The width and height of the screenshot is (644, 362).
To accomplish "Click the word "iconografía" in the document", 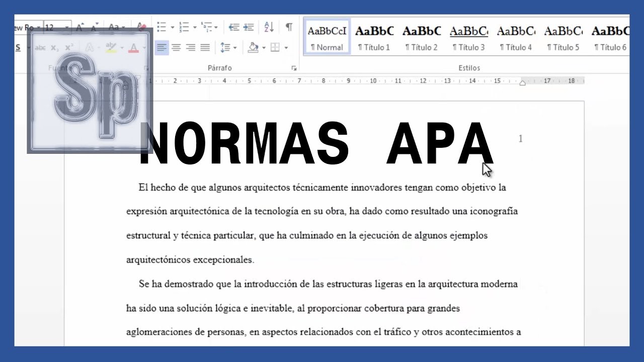I will tap(494, 211).
